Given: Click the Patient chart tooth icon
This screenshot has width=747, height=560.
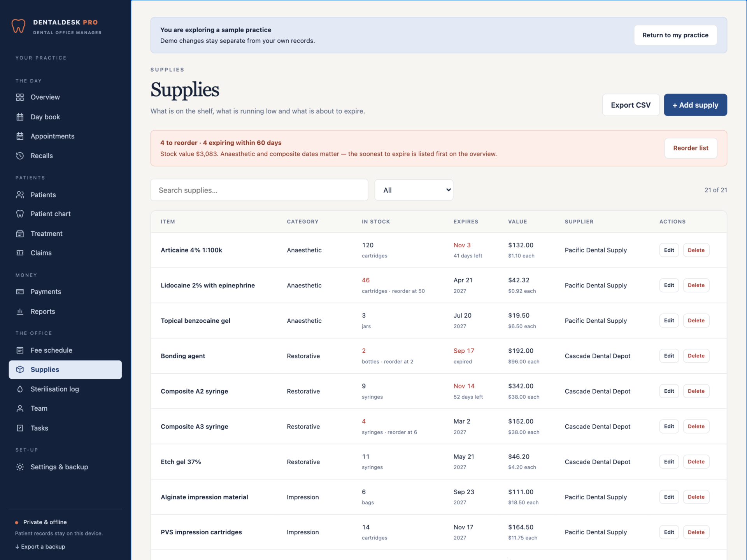Looking at the screenshot, I should [x=20, y=214].
